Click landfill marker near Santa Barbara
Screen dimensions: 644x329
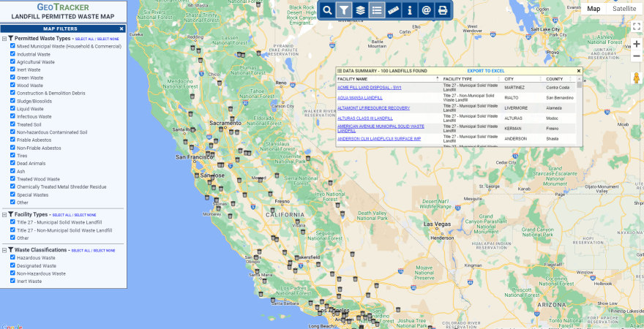click(273, 300)
